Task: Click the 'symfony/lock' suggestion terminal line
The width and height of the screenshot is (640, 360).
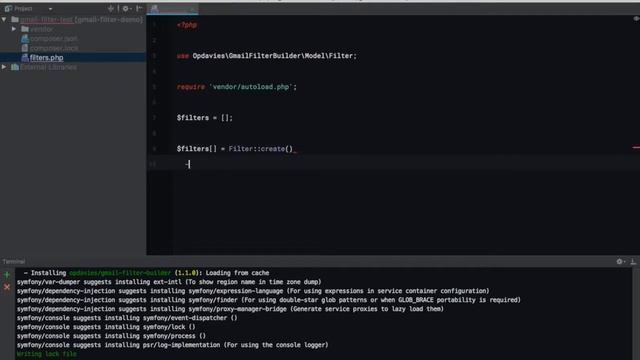Action: point(106,327)
